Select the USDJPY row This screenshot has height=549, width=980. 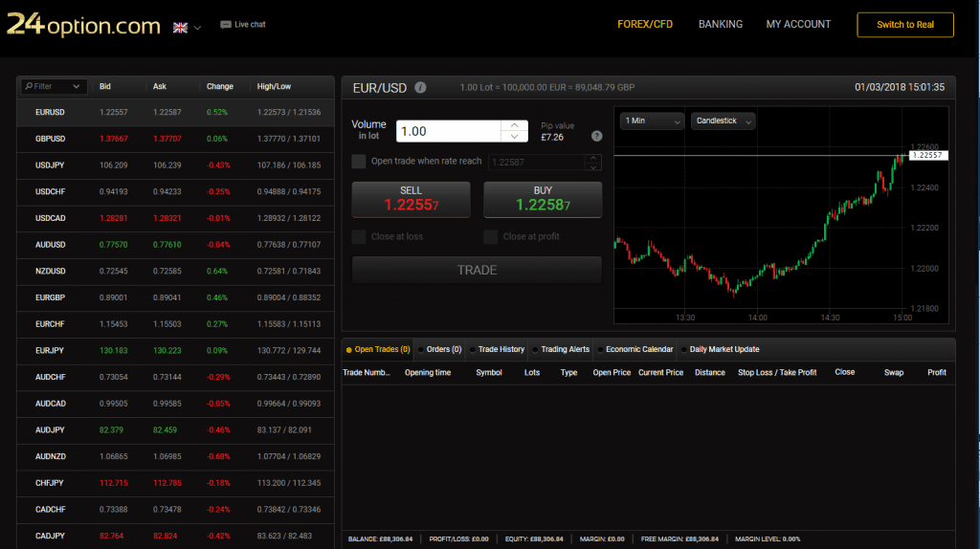[x=176, y=165]
